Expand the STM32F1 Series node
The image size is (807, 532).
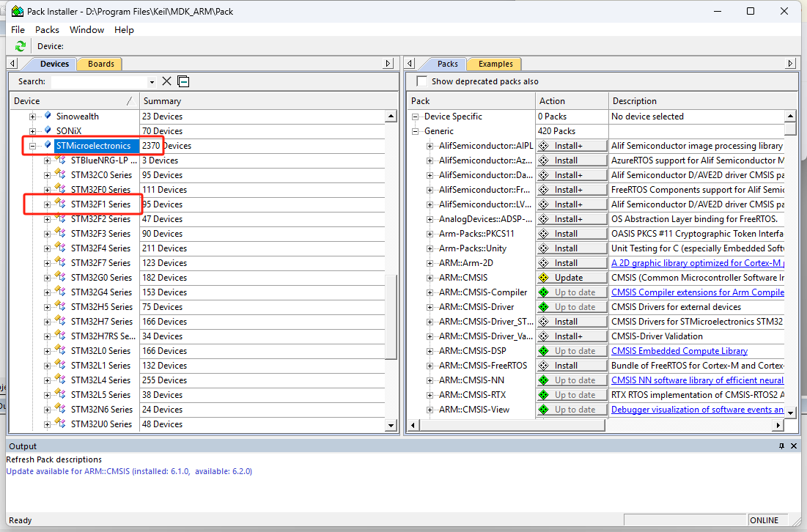click(x=47, y=204)
